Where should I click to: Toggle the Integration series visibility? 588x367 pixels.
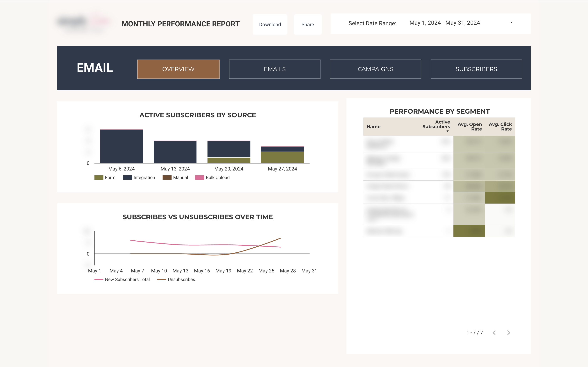pyautogui.click(x=127, y=177)
